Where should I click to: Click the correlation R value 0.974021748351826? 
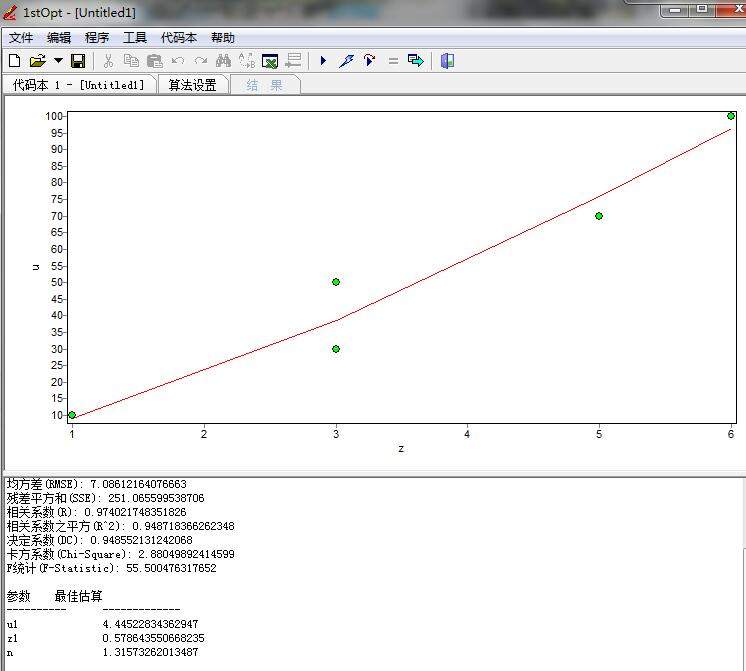click(135, 512)
